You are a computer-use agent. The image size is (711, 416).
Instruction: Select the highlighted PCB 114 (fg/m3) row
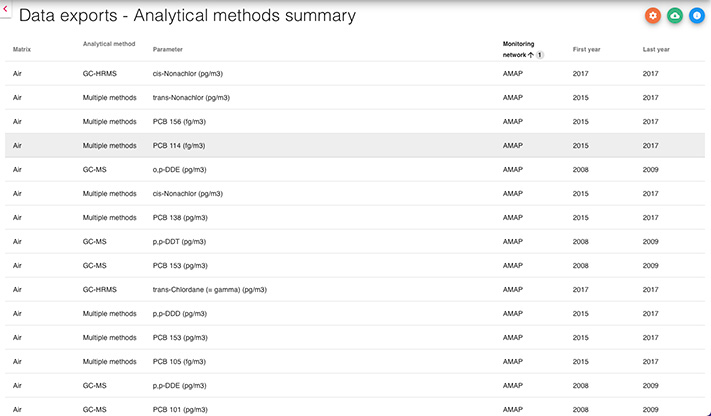[355, 145]
